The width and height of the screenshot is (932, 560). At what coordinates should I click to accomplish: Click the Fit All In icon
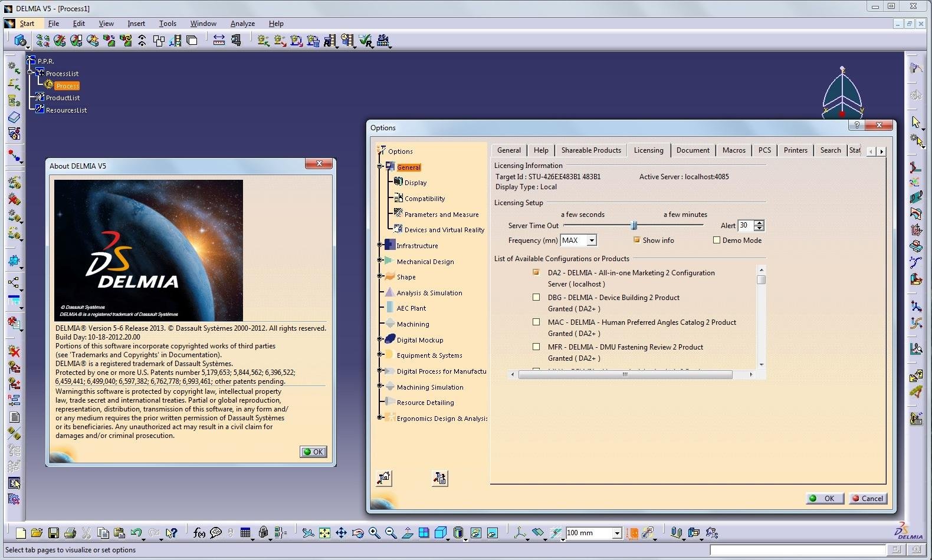324,533
